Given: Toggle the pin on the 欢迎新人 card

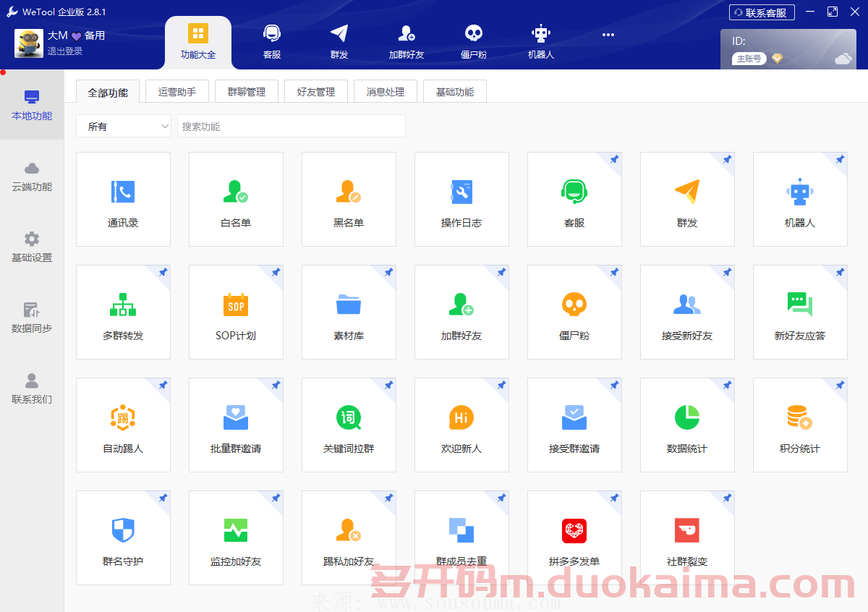Looking at the screenshot, I should coord(501,386).
